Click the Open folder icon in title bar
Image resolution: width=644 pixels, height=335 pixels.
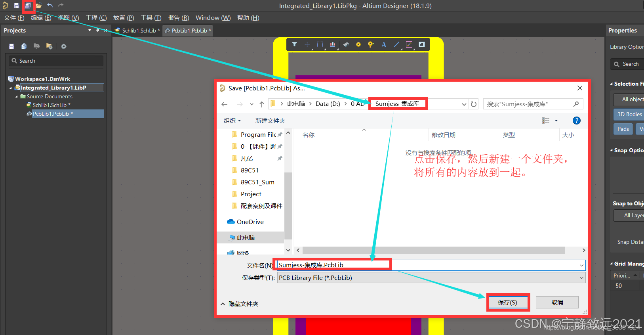39,6
